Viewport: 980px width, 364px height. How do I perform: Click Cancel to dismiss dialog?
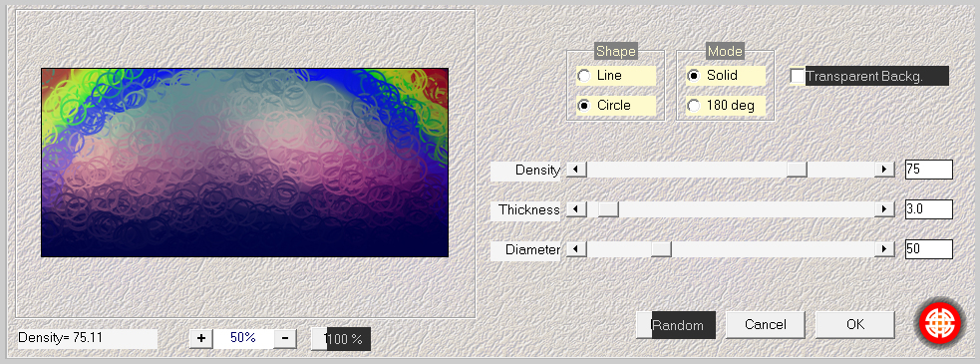point(766,324)
